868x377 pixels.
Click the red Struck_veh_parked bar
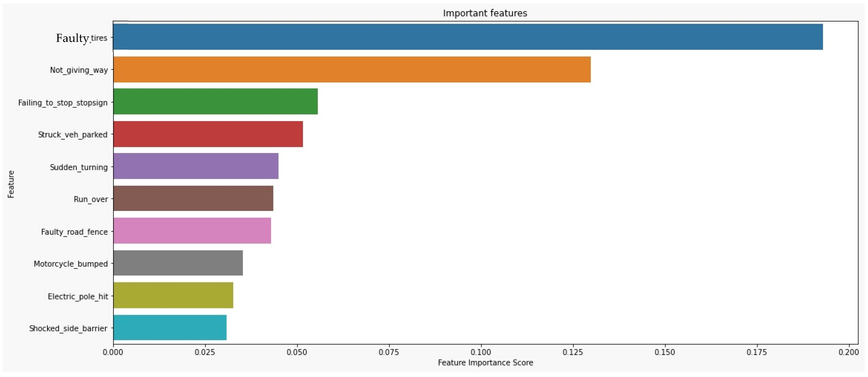coord(208,134)
